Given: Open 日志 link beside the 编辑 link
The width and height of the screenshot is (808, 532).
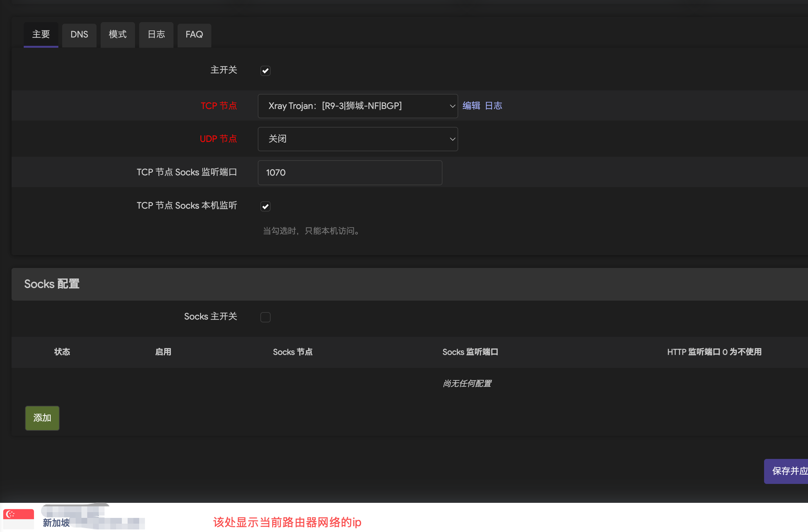Looking at the screenshot, I should (493, 105).
